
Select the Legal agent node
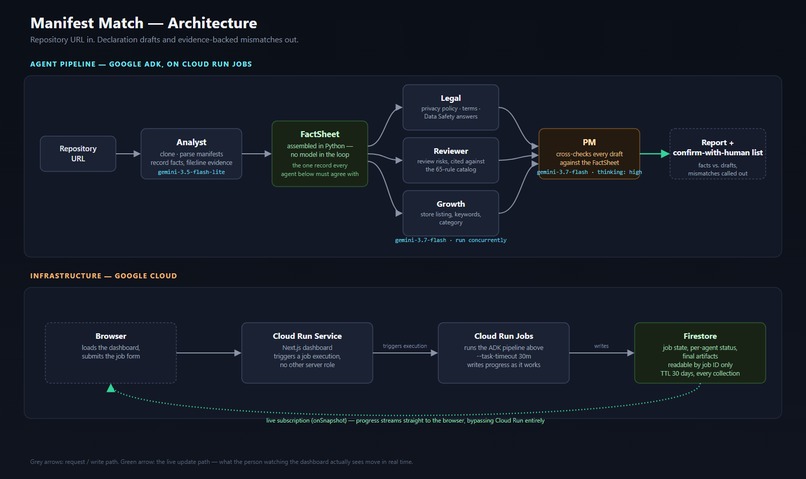pos(451,107)
